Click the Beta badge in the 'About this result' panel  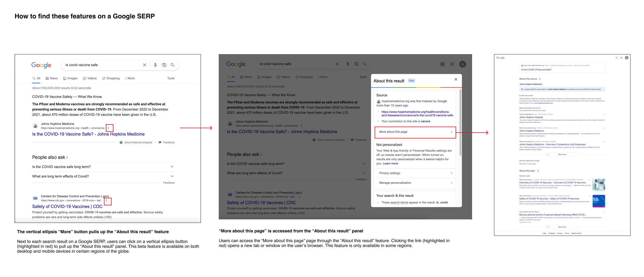(411, 81)
